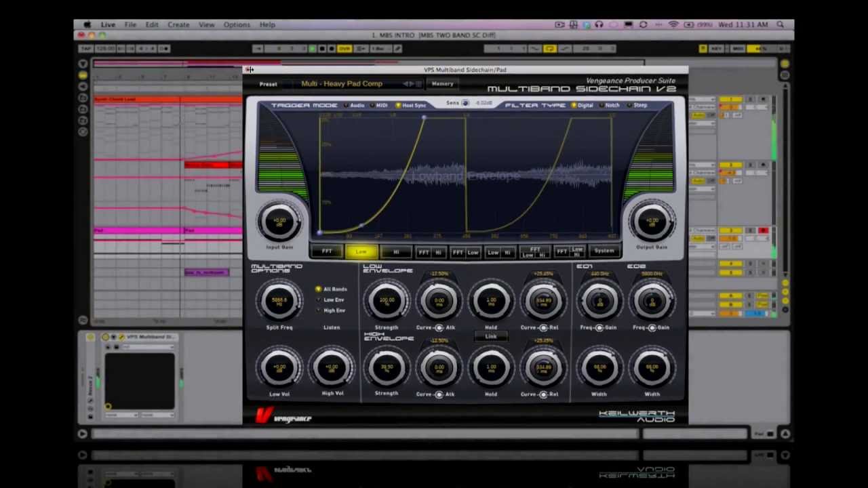Set trigger mode to MIDI
This screenshot has width=868, height=488.
point(378,106)
